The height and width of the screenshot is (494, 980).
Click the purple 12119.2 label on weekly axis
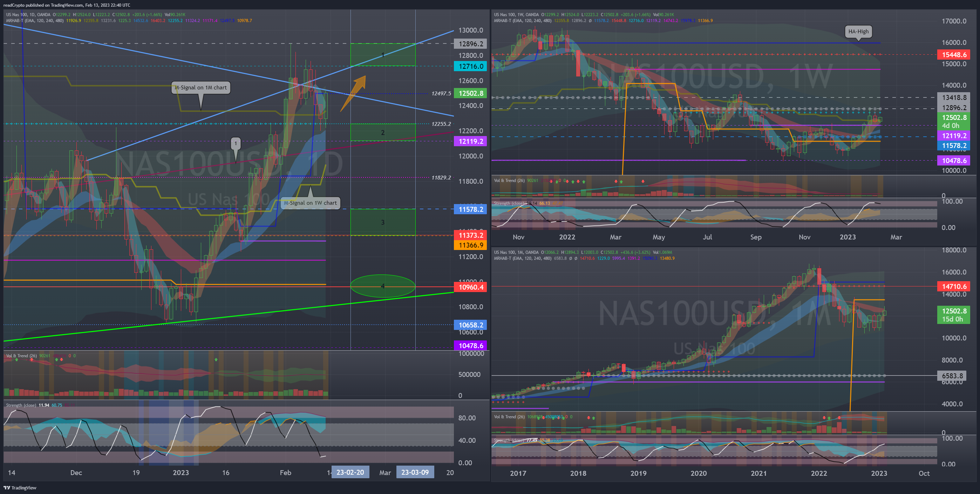tap(954, 136)
